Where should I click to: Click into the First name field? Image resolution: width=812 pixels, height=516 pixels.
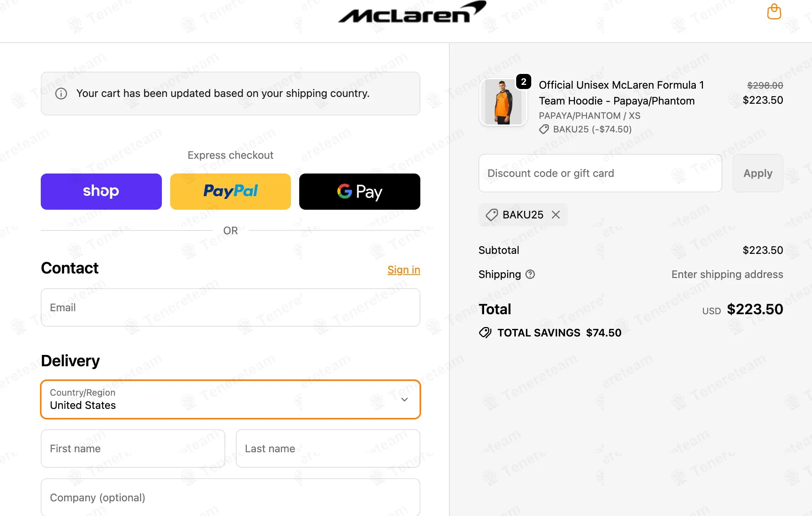point(133,448)
